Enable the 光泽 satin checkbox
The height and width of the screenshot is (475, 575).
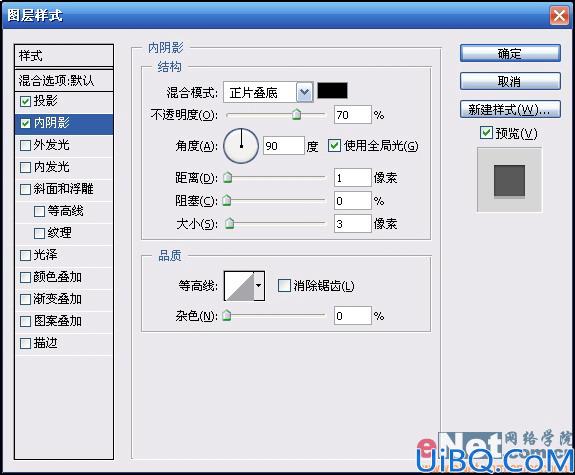pos(25,255)
